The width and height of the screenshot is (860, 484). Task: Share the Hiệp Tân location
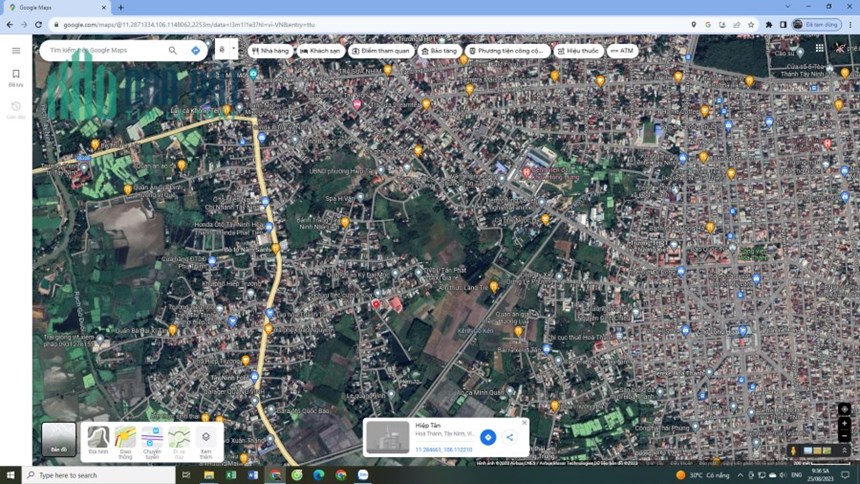point(510,437)
